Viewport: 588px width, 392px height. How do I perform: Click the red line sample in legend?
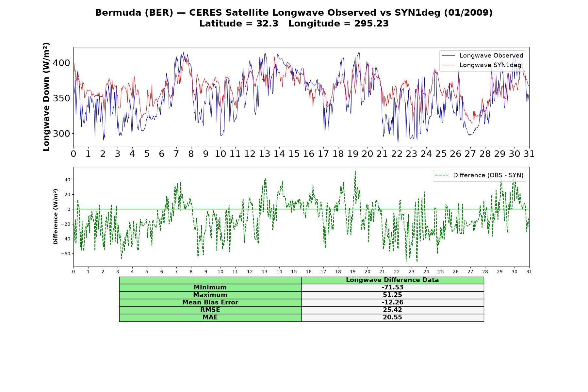448,65
